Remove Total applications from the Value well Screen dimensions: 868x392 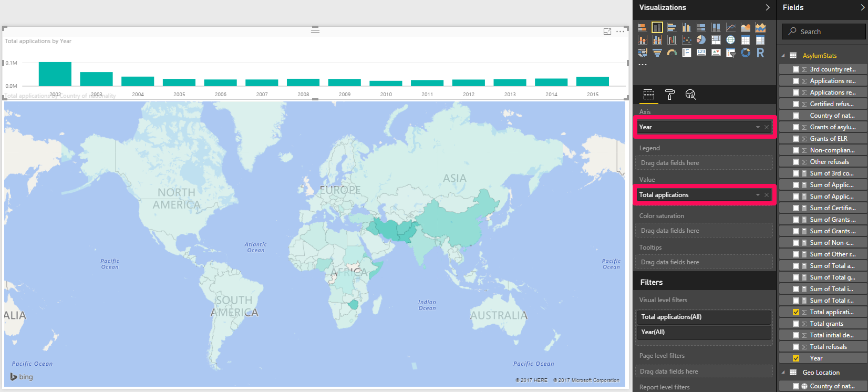coord(767,195)
